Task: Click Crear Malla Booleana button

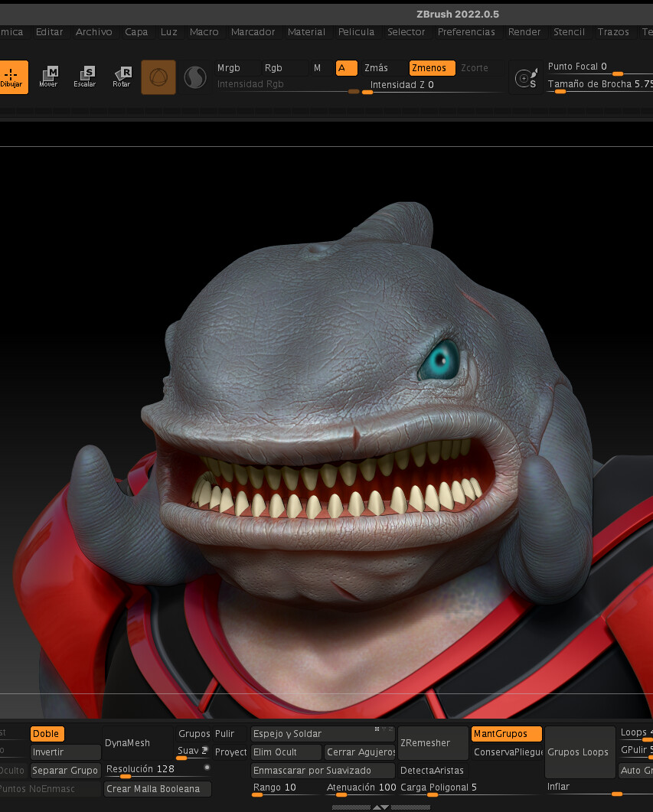Action: point(158,789)
